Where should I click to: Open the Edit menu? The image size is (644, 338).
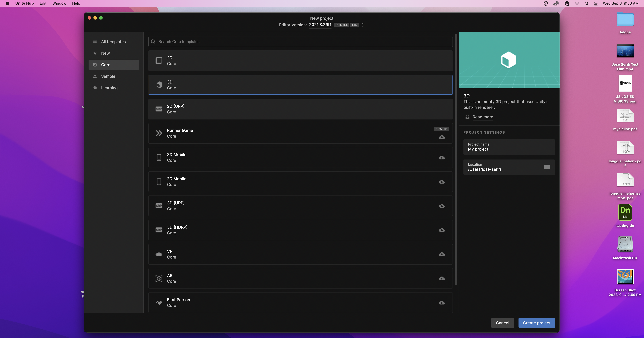[x=43, y=3]
